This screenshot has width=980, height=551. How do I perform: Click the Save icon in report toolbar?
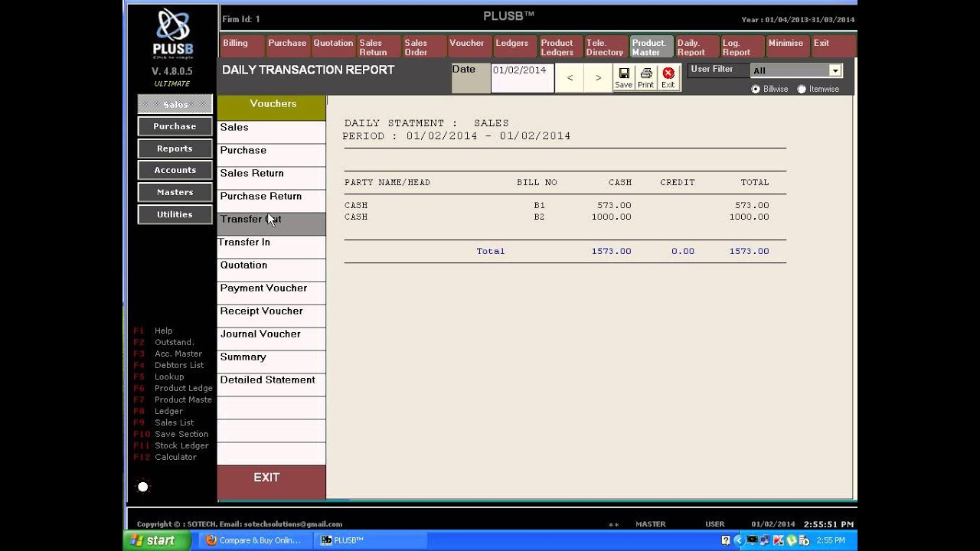click(x=624, y=78)
